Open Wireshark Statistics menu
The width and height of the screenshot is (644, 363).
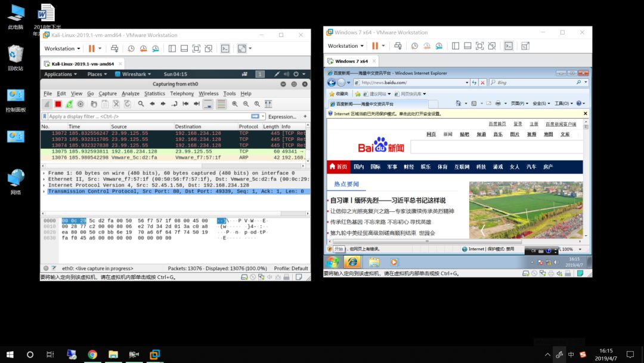point(154,94)
